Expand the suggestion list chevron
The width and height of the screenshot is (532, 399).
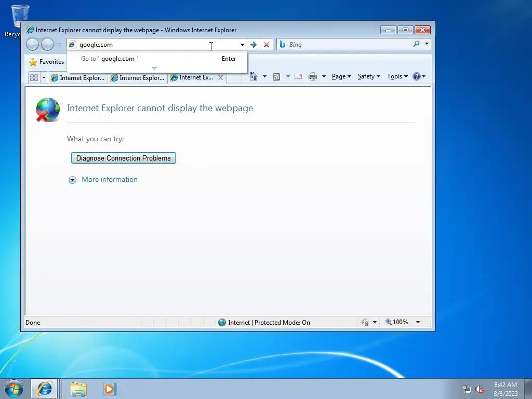click(x=154, y=68)
